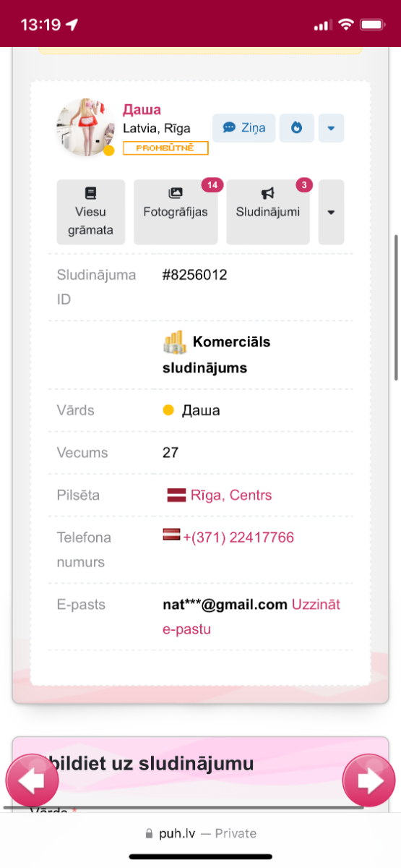
Task: Tap the gold coins commercial ad icon
Action: pyautogui.click(x=174, y=342)
